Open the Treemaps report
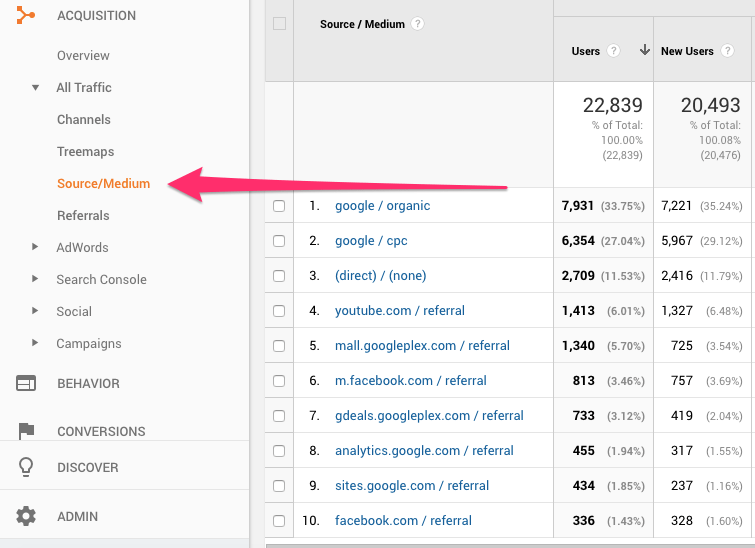 point(86,152)
